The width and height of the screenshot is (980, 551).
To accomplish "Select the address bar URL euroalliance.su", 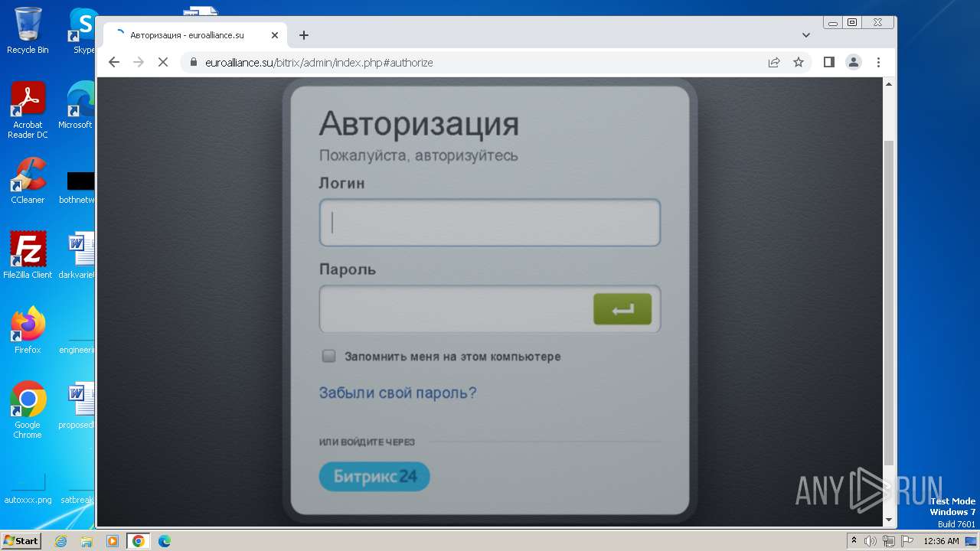I will pos(318,63).
